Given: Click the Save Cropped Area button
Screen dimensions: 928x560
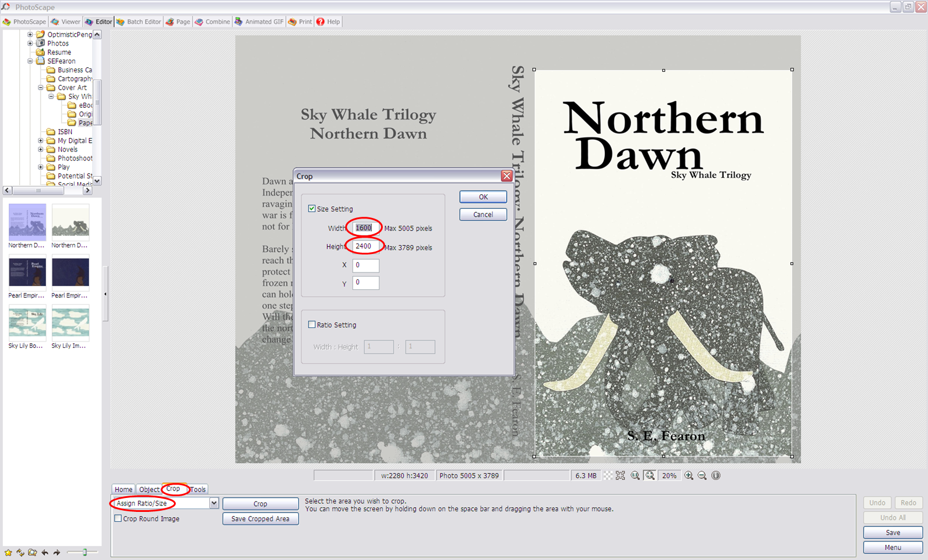Looking at the screenshot, I should [260, 518].
